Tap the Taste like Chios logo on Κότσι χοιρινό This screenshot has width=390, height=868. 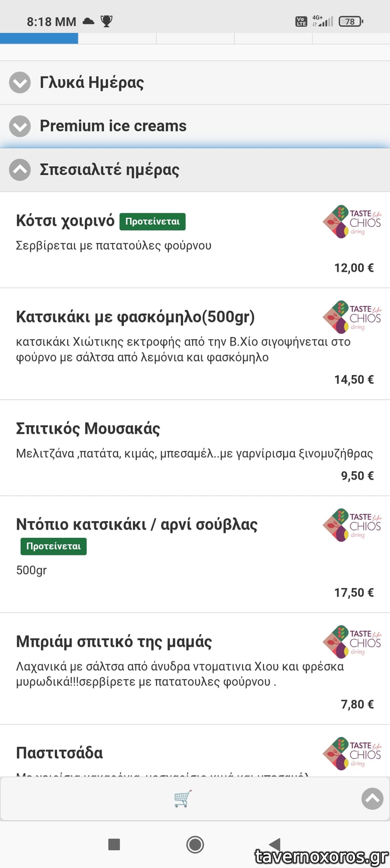tap(352, 222)
